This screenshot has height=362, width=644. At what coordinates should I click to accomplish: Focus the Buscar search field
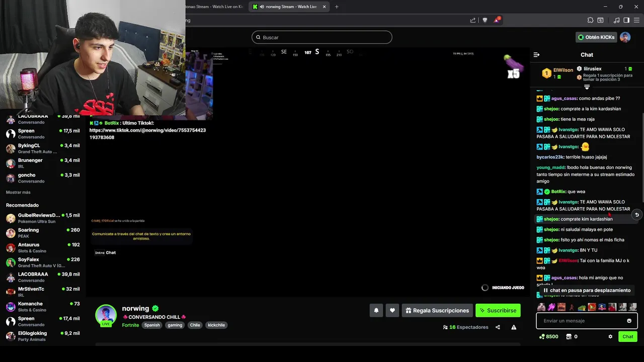[x=321, y=37]
